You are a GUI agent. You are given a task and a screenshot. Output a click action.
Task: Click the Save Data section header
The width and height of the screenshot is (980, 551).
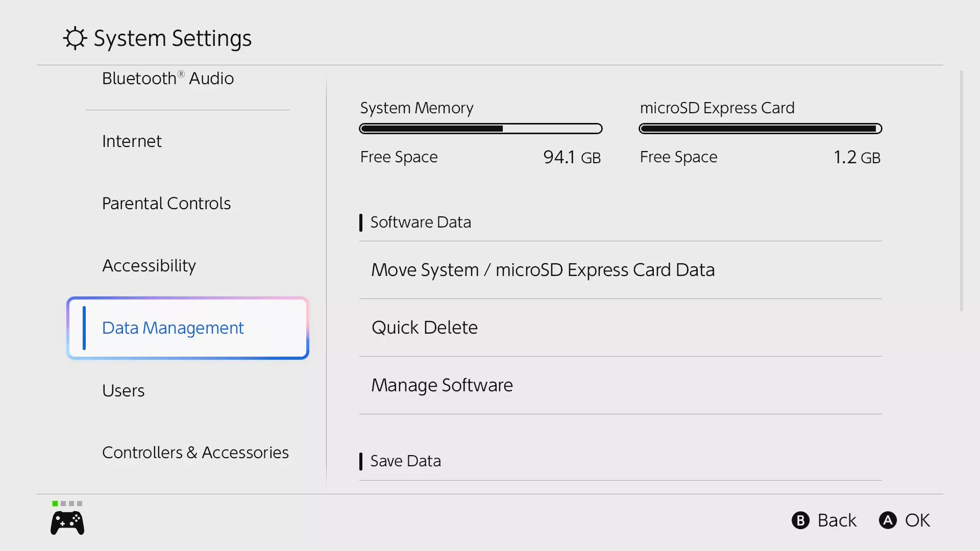coord(405,461)
